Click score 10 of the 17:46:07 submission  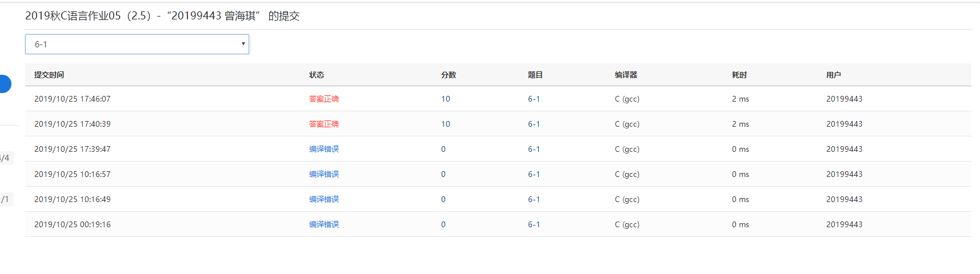click(x=445, y=99)
